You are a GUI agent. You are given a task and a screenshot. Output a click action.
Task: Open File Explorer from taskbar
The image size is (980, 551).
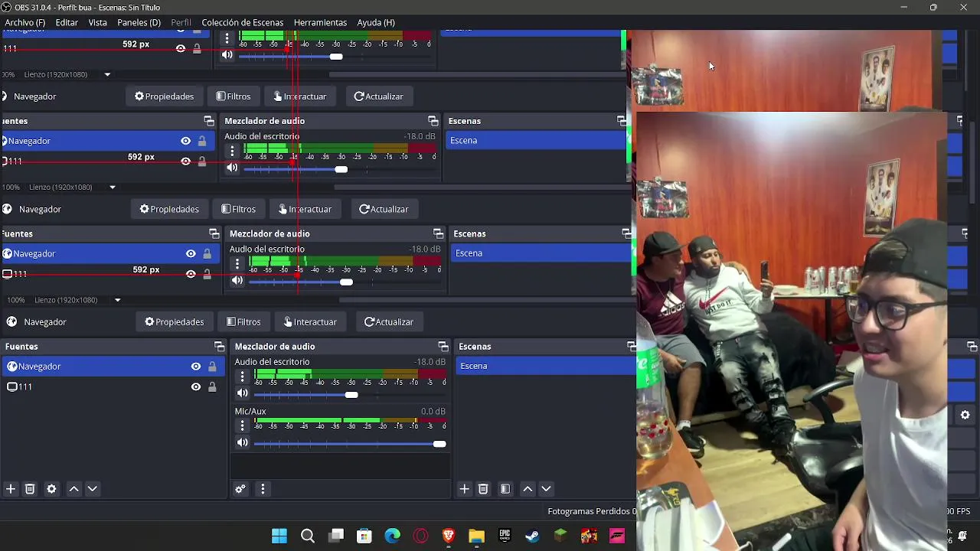(x=476, y=536)
